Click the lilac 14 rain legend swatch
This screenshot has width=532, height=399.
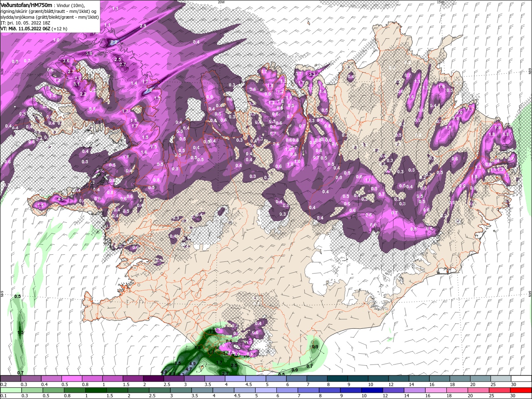[414, 390]
